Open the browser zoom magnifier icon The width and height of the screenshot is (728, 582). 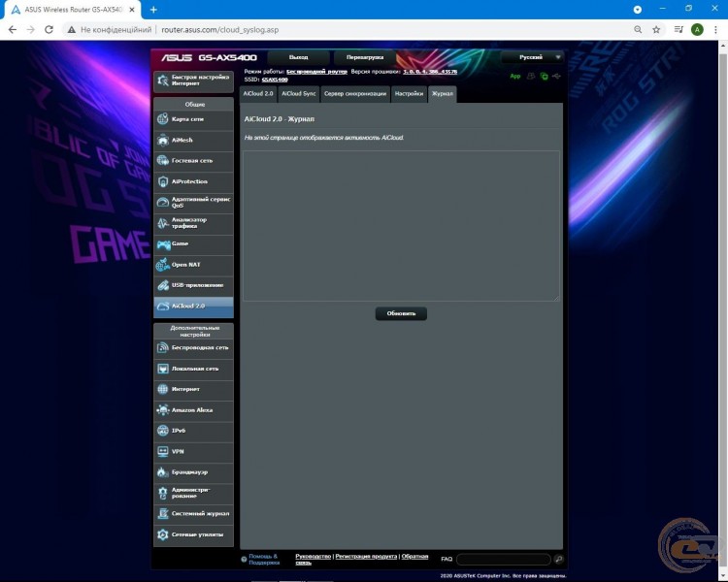coord(638,30)
